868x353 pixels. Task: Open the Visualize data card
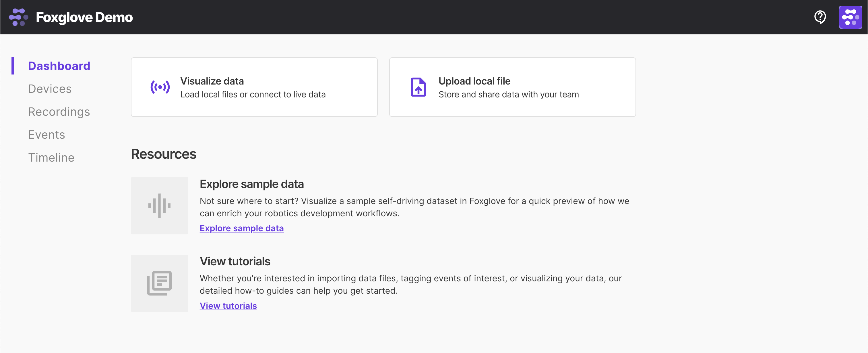coord(254,87)
